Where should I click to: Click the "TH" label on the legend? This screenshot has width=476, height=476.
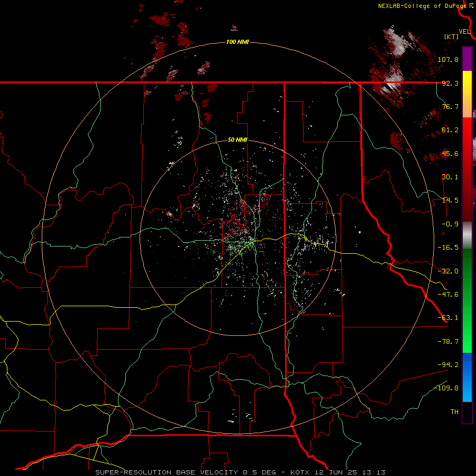(454, 411)
